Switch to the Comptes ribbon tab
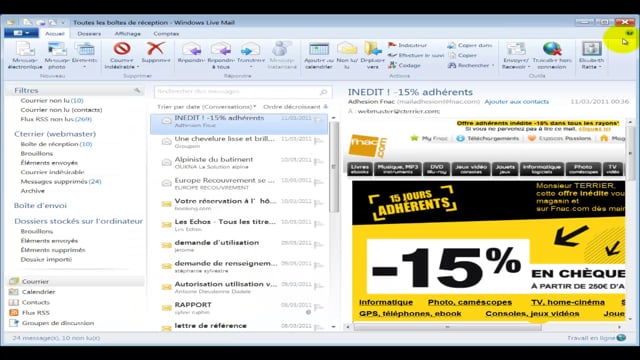Viewport: 640px width, 360px height. [x=166, y=33]
